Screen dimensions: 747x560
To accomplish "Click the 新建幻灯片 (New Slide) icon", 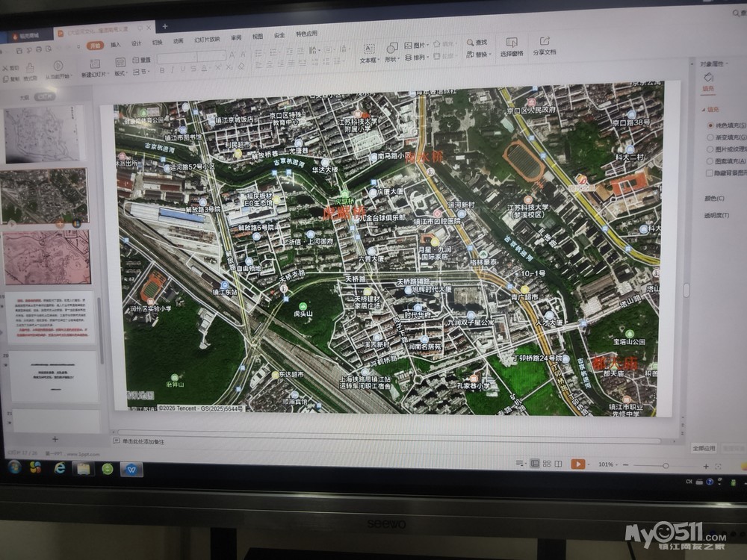I will (x=94, y=63).
